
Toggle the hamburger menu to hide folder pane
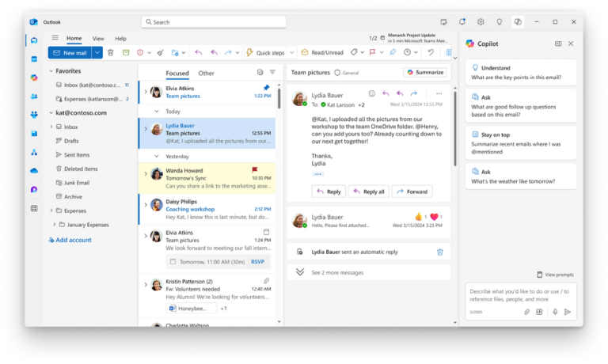(x=55, y=38)
